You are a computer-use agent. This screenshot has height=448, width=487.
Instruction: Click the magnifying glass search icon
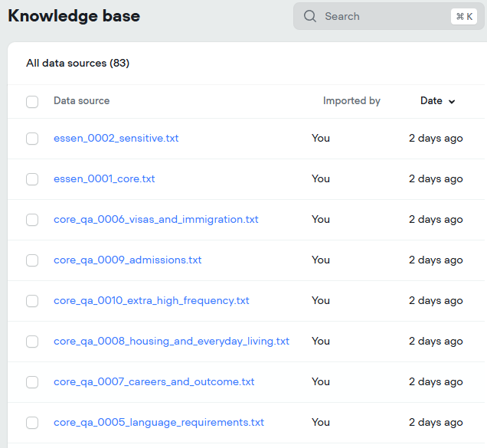click(x=309, y=16)
